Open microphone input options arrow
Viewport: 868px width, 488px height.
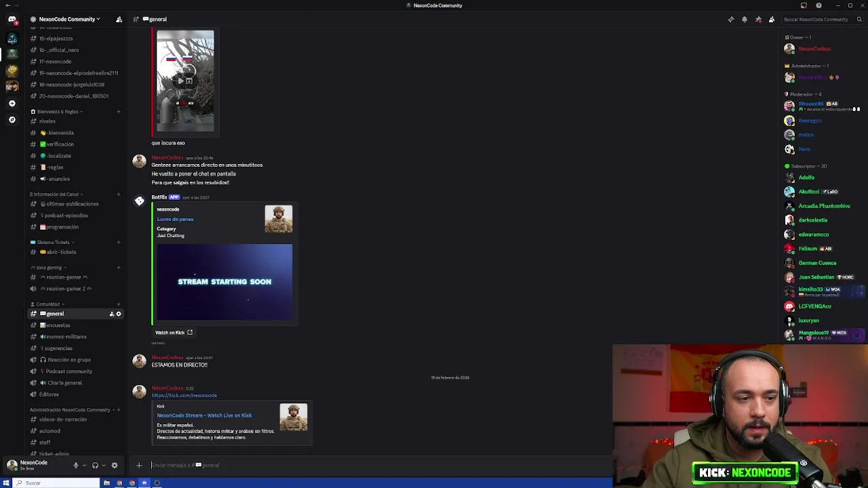pos(84,465)
